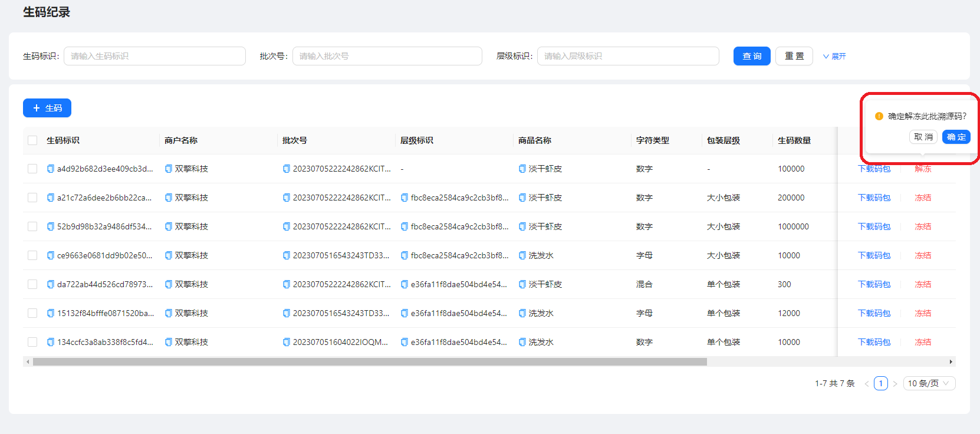Screen dimensions: 980x434
Task: Click the 重置 reset button
Action: [x=794, y=56]
